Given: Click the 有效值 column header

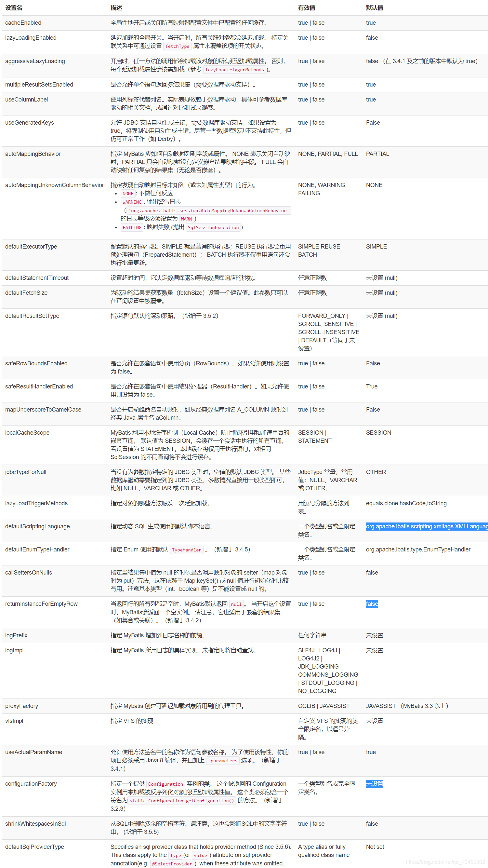Looking at the screenshot, I should (x=307, y=8).
